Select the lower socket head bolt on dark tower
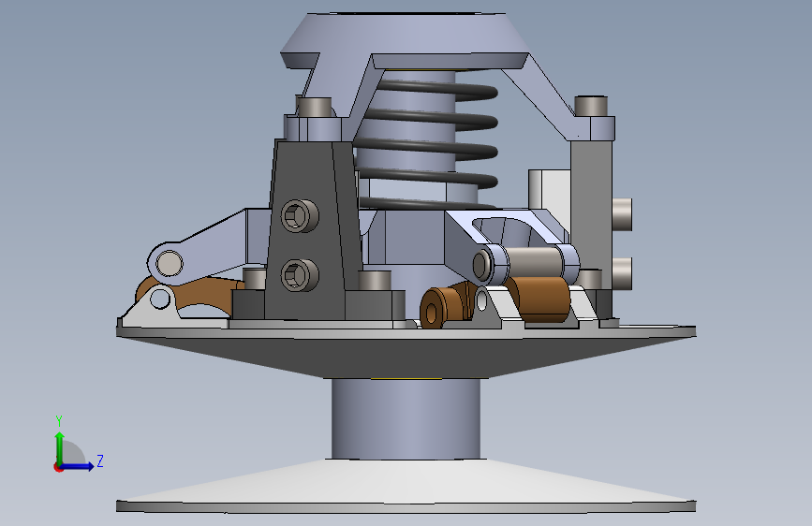The width and height of the screenshot is (812, 526). (300, 275)
